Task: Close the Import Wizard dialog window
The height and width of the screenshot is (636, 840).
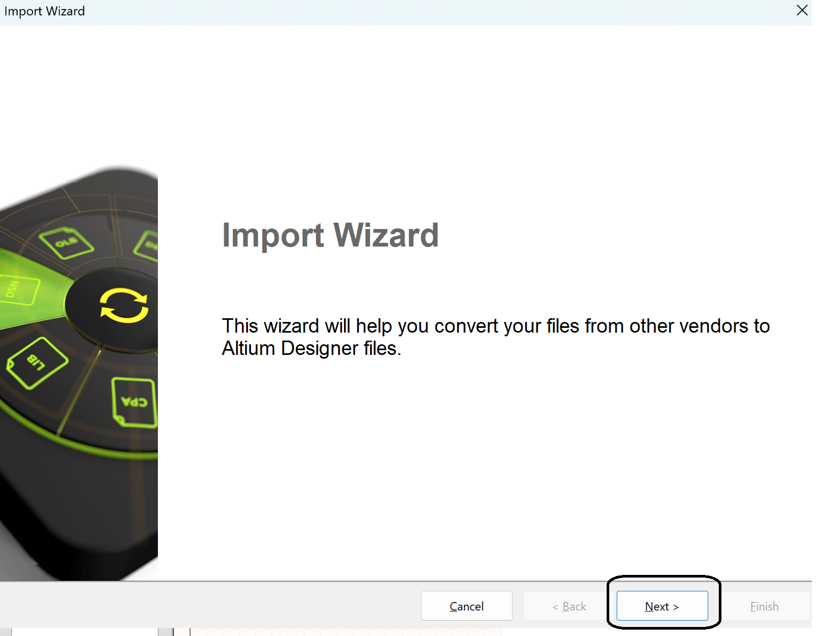Action: click(802, 10)
